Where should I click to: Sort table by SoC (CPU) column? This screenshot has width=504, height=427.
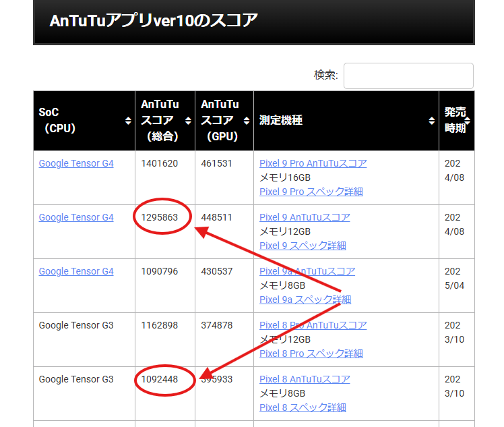(128, 121)
